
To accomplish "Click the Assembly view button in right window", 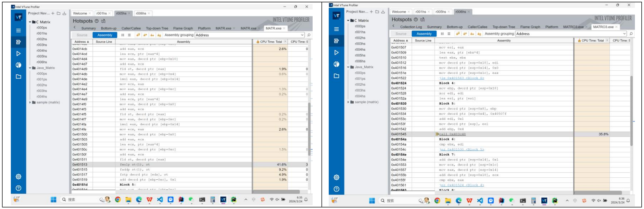I will 424,34.
